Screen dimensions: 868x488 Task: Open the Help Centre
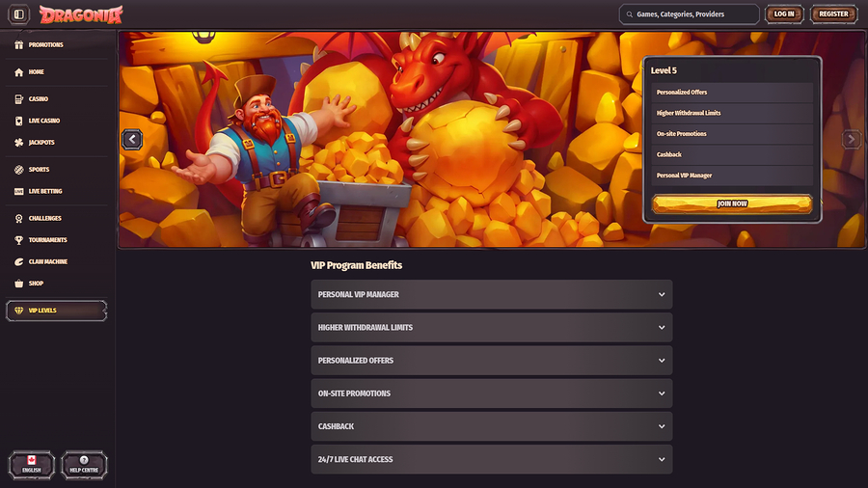[x=84, y=465]
